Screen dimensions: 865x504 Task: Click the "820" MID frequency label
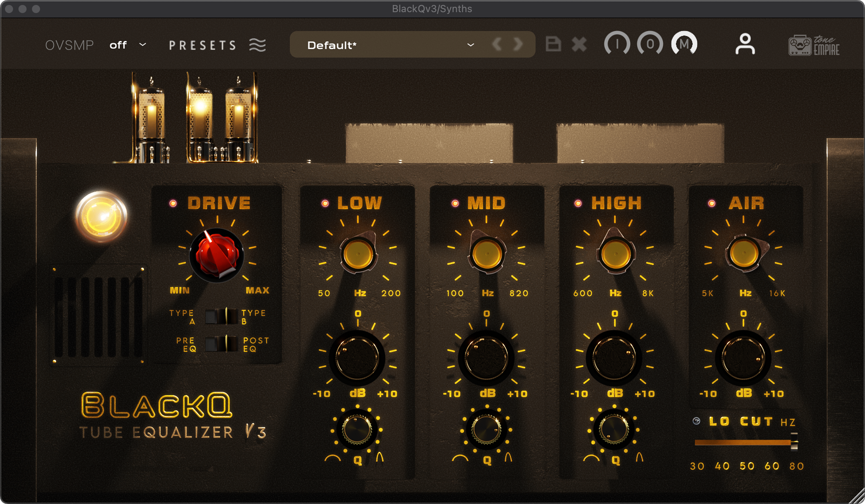(519, 293)
